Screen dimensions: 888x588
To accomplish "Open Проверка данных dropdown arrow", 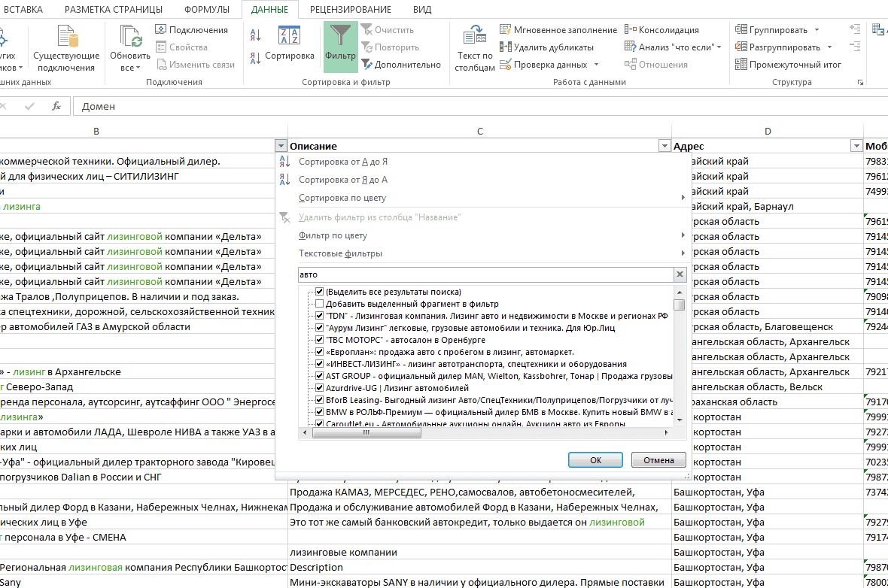I will (596, 65).
